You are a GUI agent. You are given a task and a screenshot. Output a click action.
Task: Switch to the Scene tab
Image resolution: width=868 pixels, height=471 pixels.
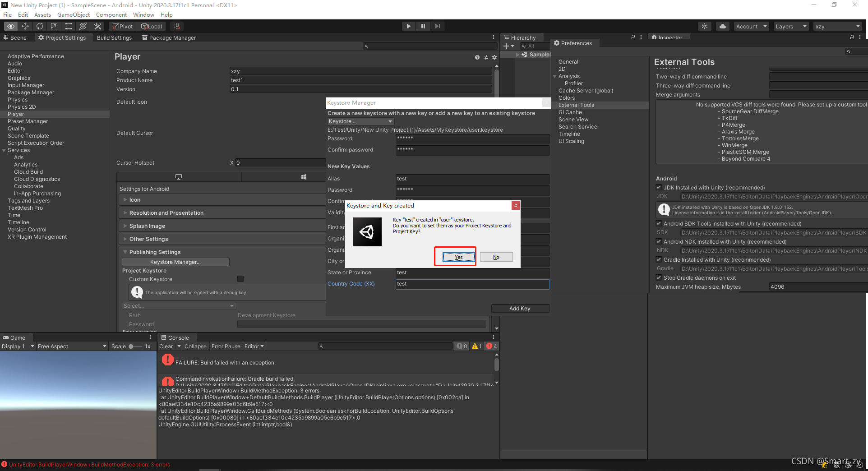(x=15, y=38)
